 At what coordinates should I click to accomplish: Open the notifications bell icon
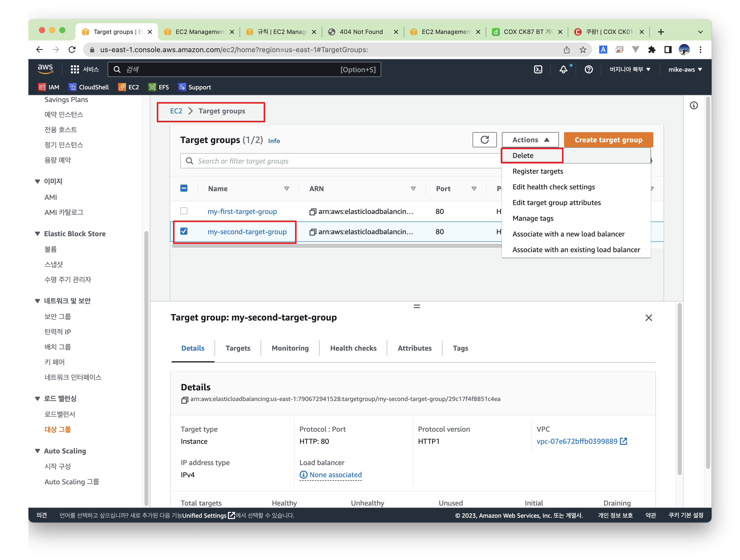click(x=563, y=70)
